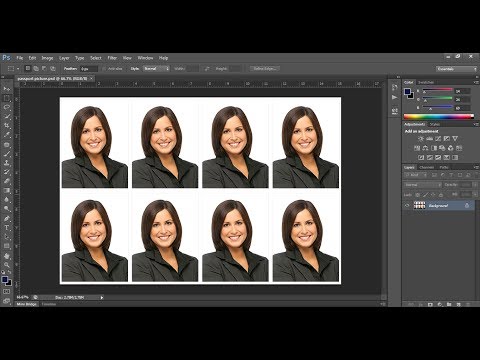480x360 pixels.
Task: Add a Curves adjustment
Action: pyautogui.click(x=438, y=139)
